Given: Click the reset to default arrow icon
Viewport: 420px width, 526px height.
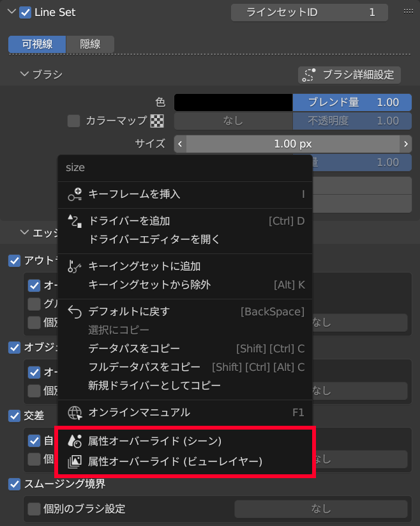Looking at the screenshot, I should pos(75,312).
